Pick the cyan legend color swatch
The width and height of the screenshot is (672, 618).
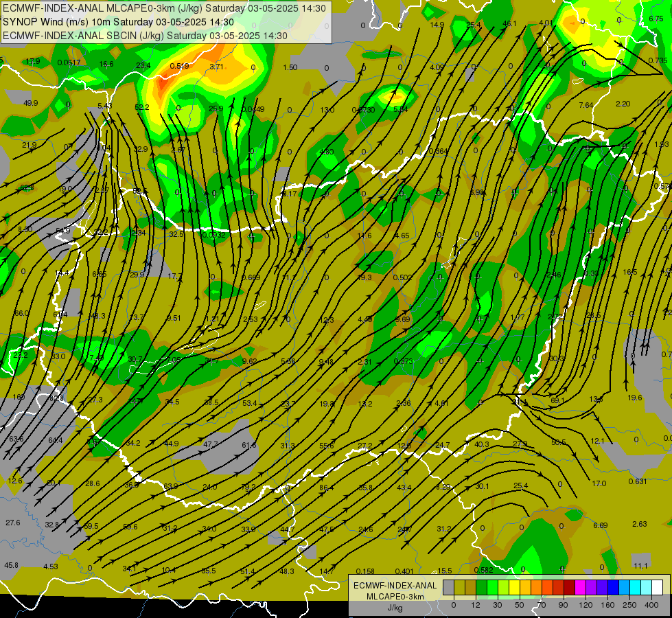pyautogui.click(x=635, y=587)
